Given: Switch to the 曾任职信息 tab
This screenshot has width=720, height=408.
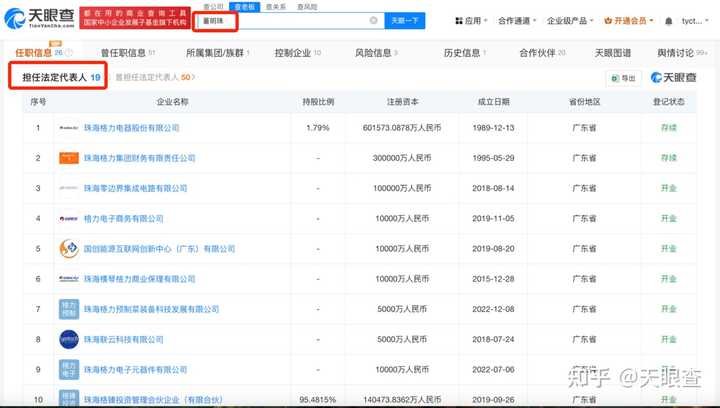Looking at the screenshot, I should click(x=128, y=53).
